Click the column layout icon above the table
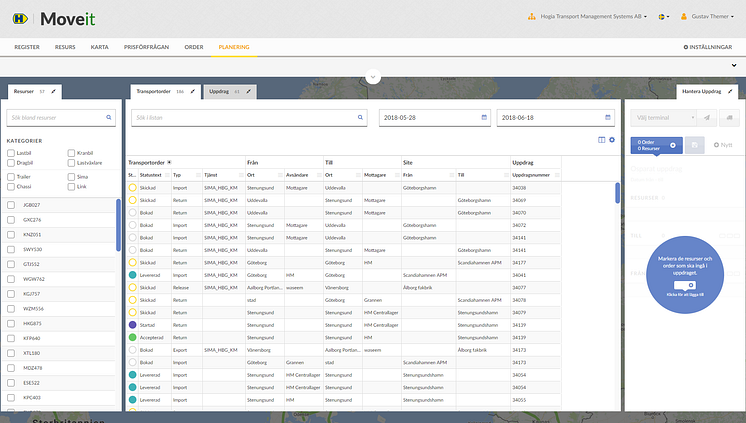 coord(601,140)
